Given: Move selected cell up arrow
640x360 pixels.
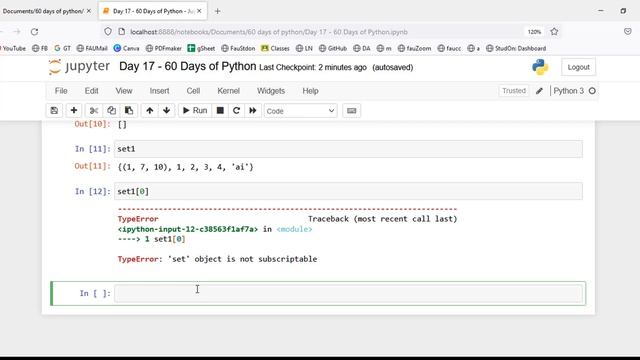Looking at the screenshot, I should click(150, 111).
